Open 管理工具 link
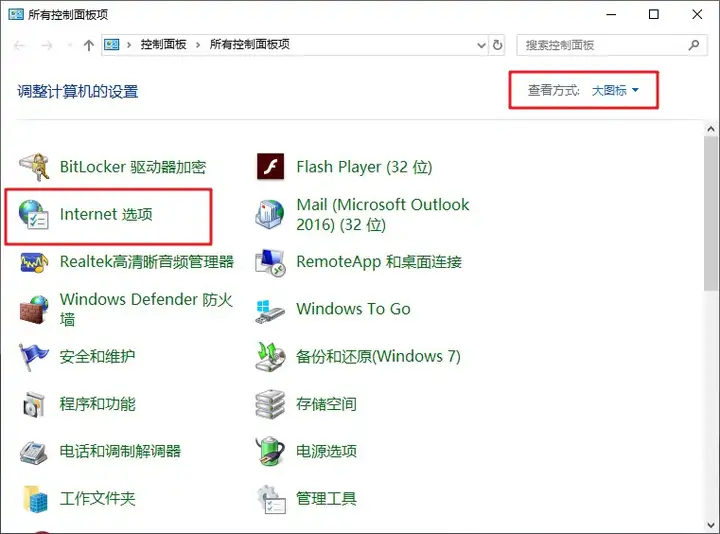Image resolution: width=720 pixels, height=534 pixels. [326, 499]
